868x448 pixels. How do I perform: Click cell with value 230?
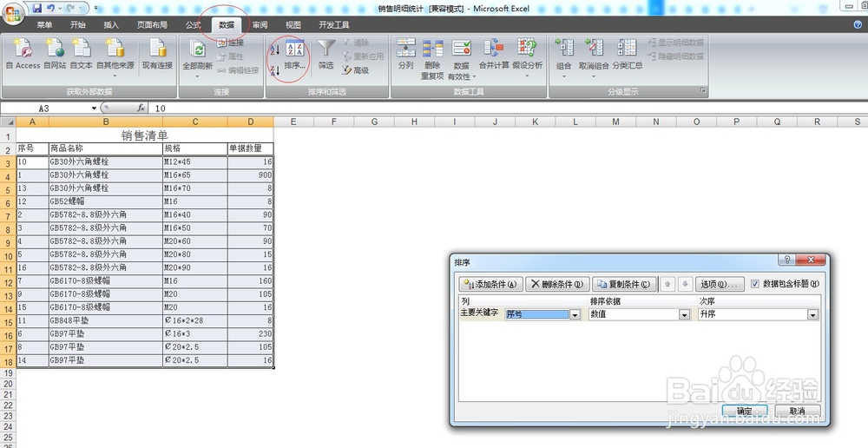click(250, 334)
